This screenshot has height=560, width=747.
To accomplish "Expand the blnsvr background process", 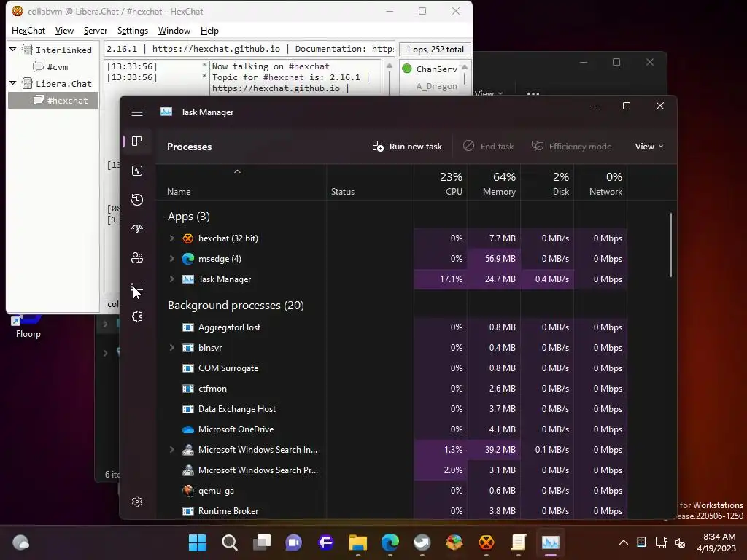I will click(172, 348).
